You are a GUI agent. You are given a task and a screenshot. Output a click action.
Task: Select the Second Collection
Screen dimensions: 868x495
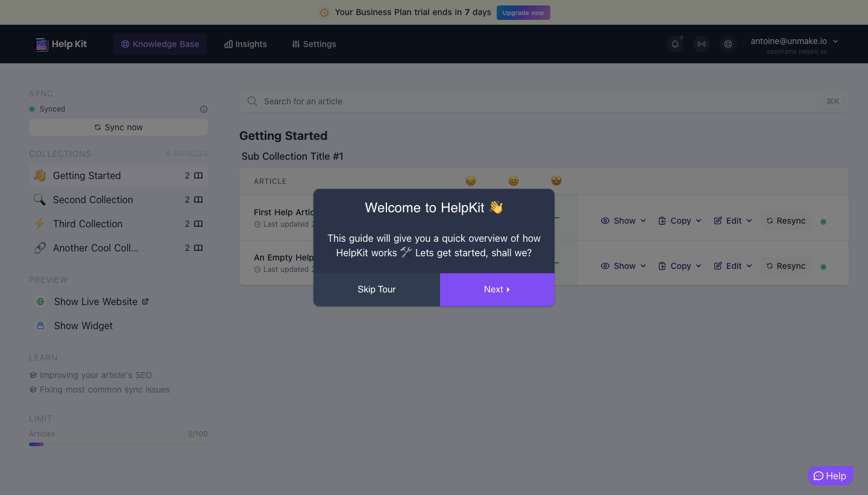118,200
